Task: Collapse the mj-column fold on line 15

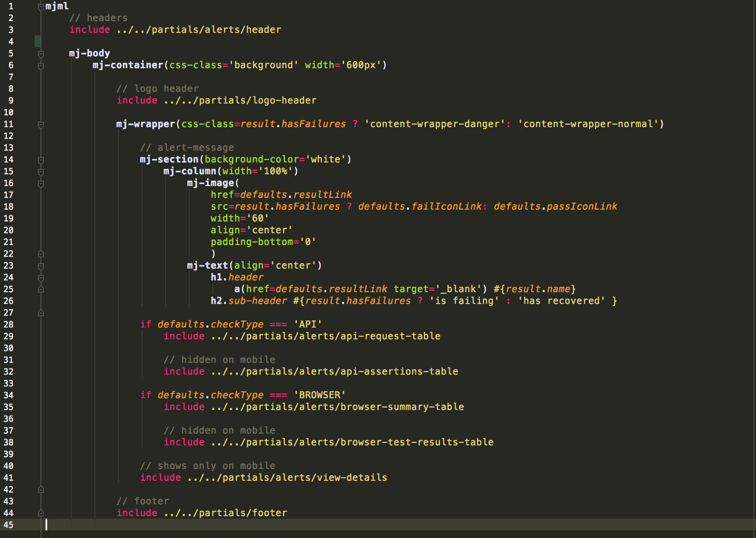Action: tap(41, 172)
